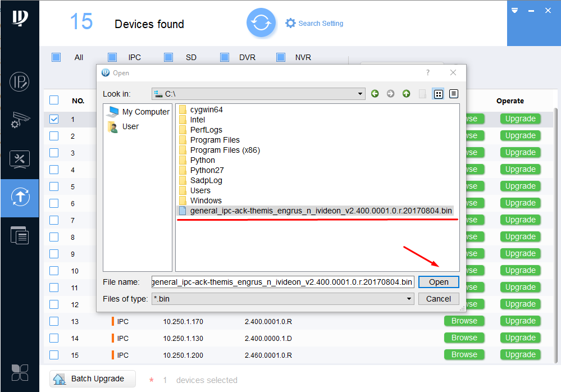Expand the Look in drive dropdown
Image resolution: width=561 pixels, height=392 pixels.
(360, 94)
